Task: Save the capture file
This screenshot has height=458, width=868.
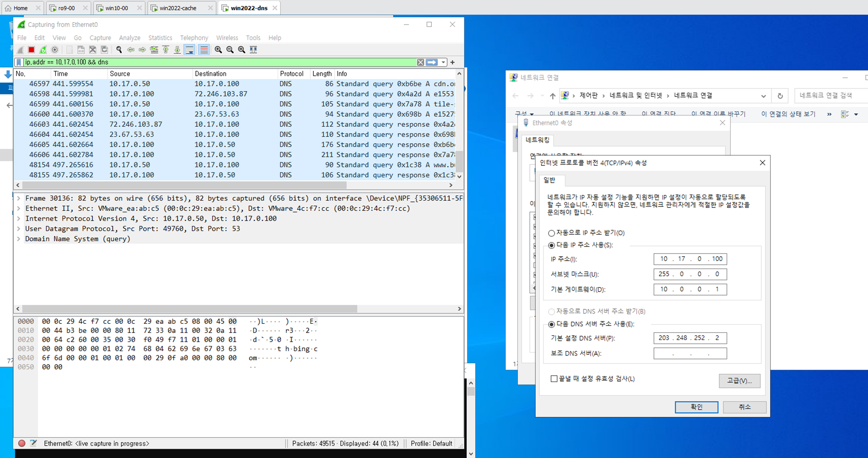Action: coord(81,50)
